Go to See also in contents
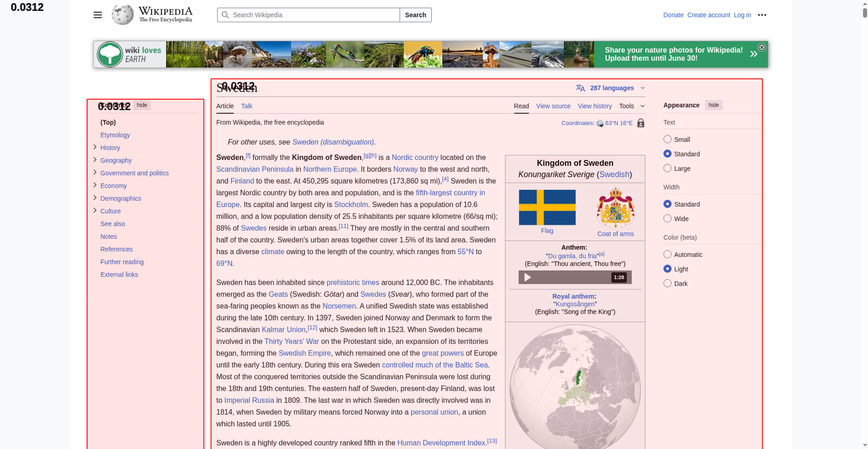 click(x=112, y=224)
